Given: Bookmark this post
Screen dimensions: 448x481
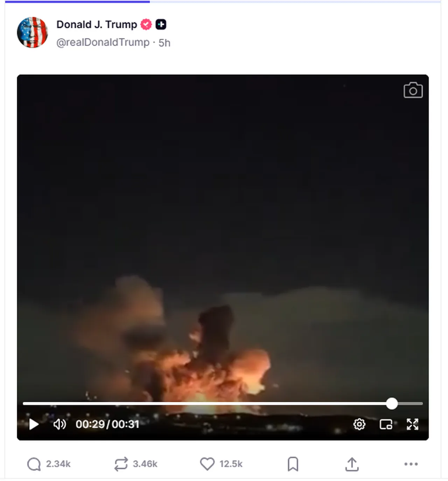Looking at the screenshot, I should pos(293,464).
